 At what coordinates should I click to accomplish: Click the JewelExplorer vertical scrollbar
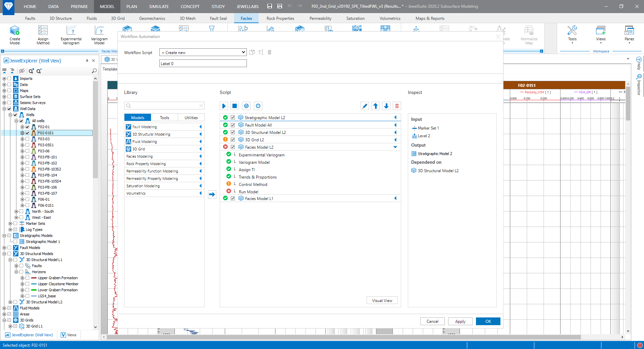pyautogui.click(x=95, y=129)
